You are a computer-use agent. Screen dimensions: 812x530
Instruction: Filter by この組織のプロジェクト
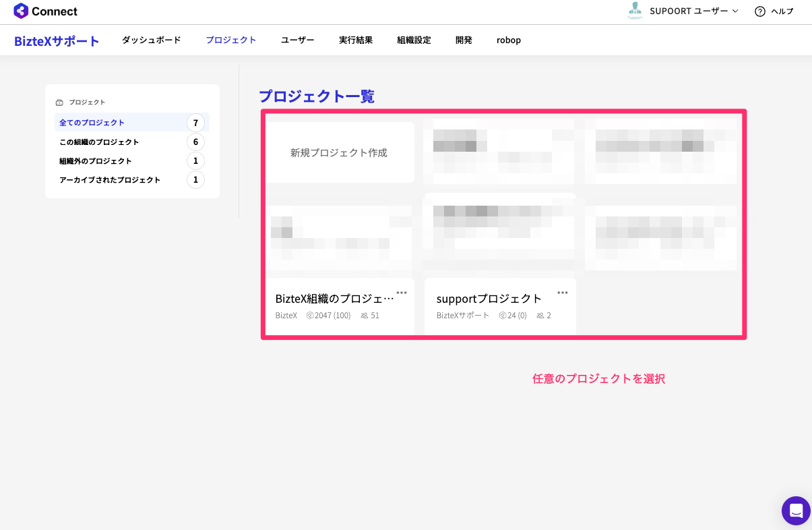(x=132, y=142)
